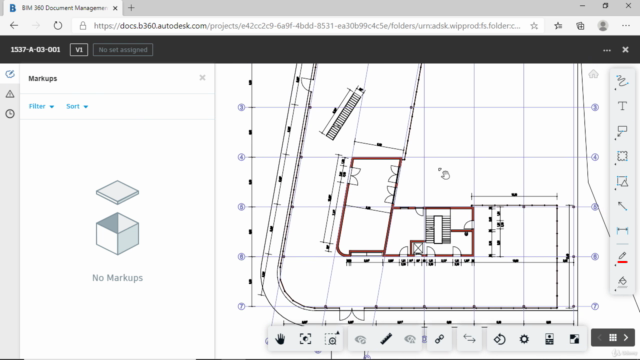This screenshot has width=640, height=360.
Task: Open the Markups panel sidebar icon
Action: click(10, 74)
